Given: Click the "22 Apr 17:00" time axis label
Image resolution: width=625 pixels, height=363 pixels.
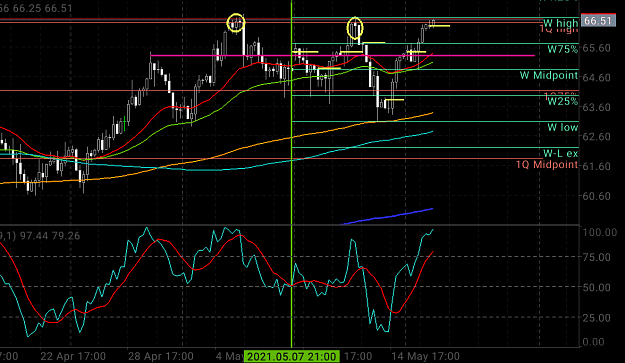Looking at the screenshot, I should 73,356.
